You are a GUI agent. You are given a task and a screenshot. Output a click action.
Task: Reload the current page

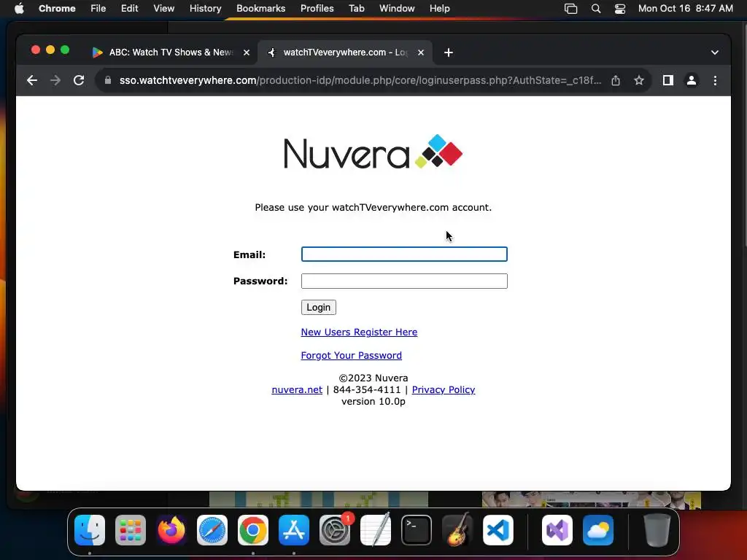point(79,80)
